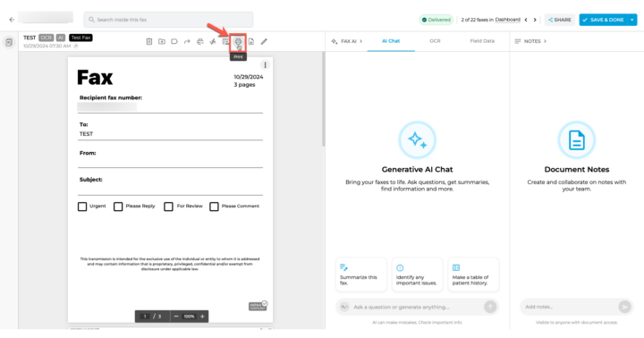Click the 100% zoom level
Image resolution: width=644 pixels, height=338 pixels.
click(189, 317)
